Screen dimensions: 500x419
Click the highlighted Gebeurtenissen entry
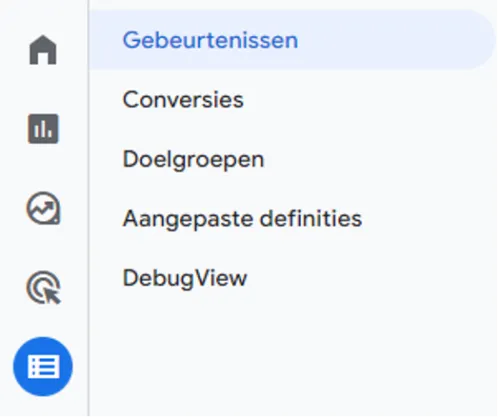click(293, 40)
